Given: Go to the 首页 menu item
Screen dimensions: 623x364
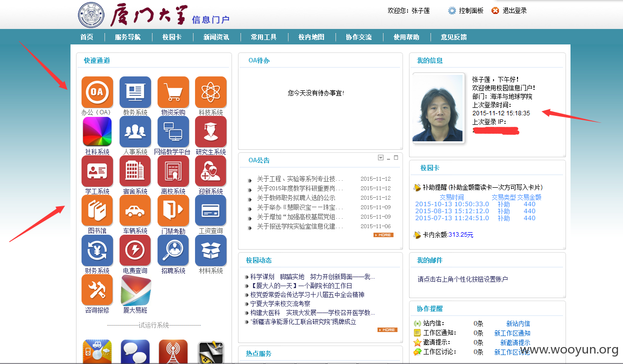Looking at the screenshot, I should click(x=86, y=37).
